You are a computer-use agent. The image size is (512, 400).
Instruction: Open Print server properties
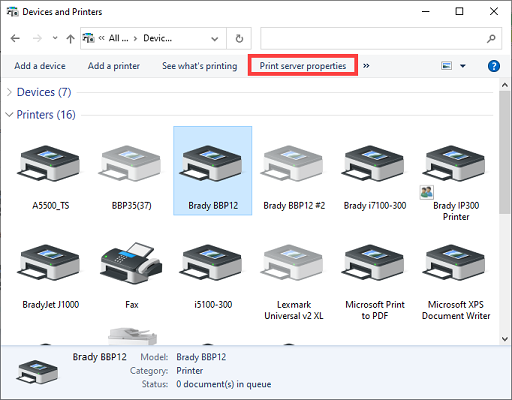pos(303,66)
